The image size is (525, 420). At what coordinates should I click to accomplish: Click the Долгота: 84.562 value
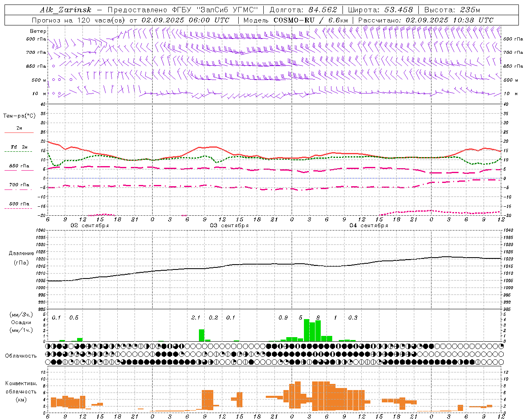point(303,10)
